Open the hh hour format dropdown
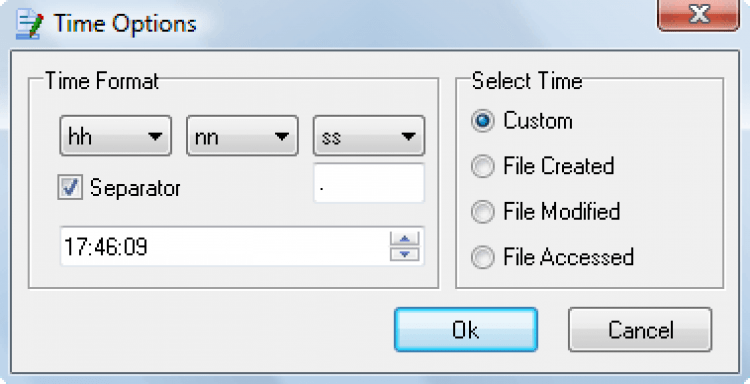 point(115,136)
